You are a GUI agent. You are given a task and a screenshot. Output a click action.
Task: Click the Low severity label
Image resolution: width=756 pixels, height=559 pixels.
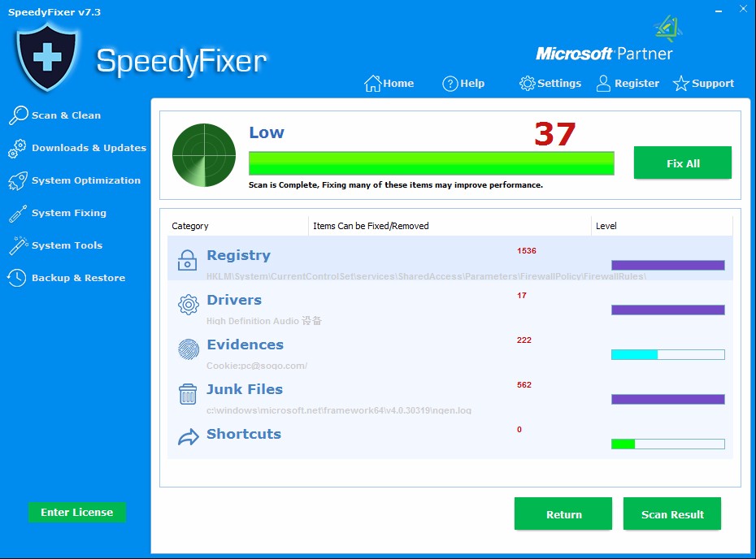[x=267, y=132]
